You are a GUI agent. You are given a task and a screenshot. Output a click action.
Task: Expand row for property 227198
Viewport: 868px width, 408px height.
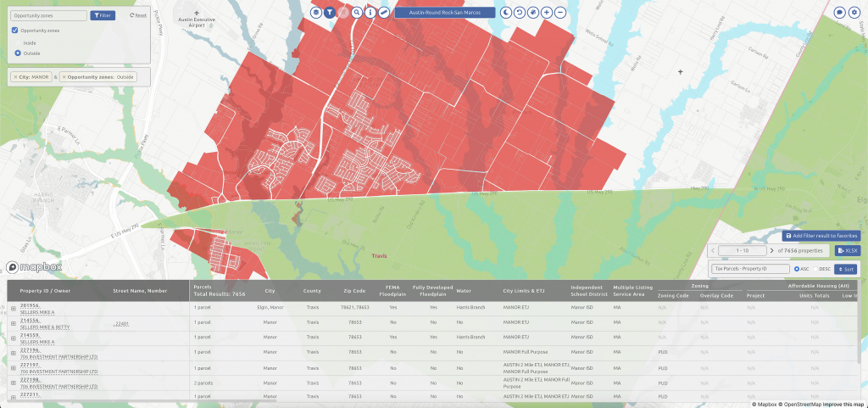coord(14,383)
